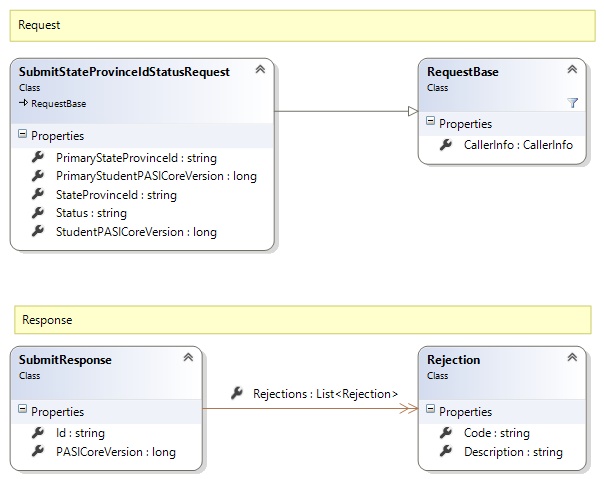Click the RequestBase base type link
Screen dimensions: 604x479
pos(58,103)
